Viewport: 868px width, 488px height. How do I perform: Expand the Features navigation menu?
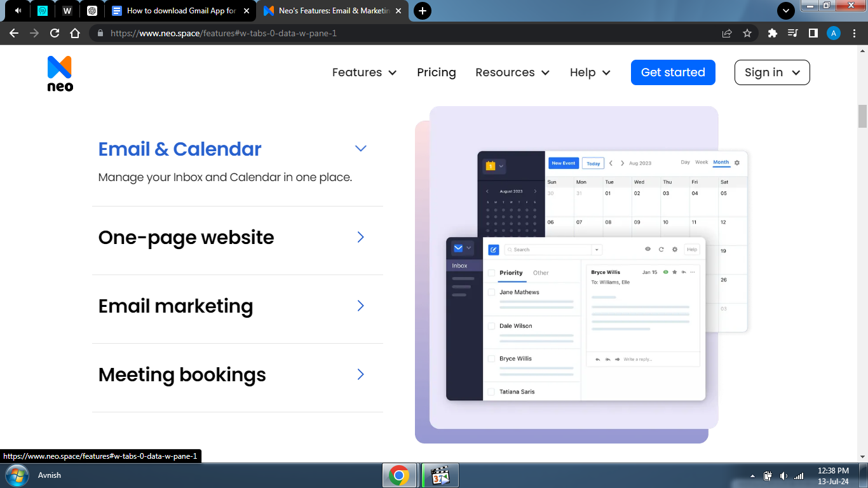pyautogui.click(x=364, y=72)
